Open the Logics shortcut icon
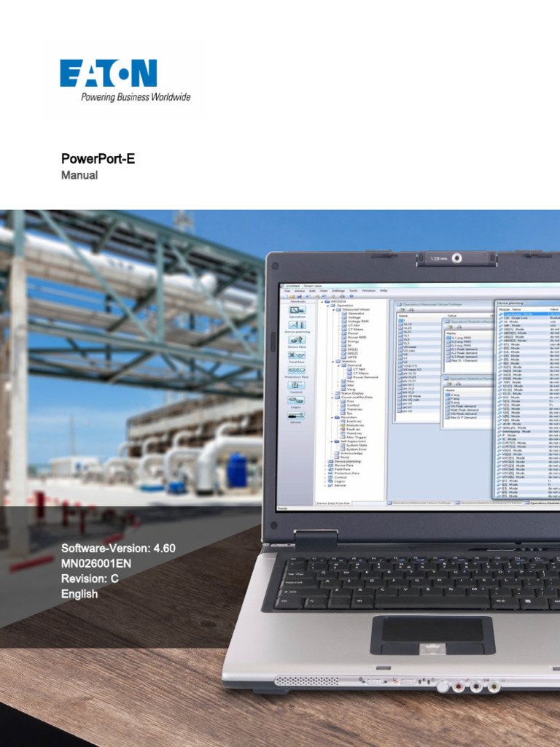 coord(296,400)
